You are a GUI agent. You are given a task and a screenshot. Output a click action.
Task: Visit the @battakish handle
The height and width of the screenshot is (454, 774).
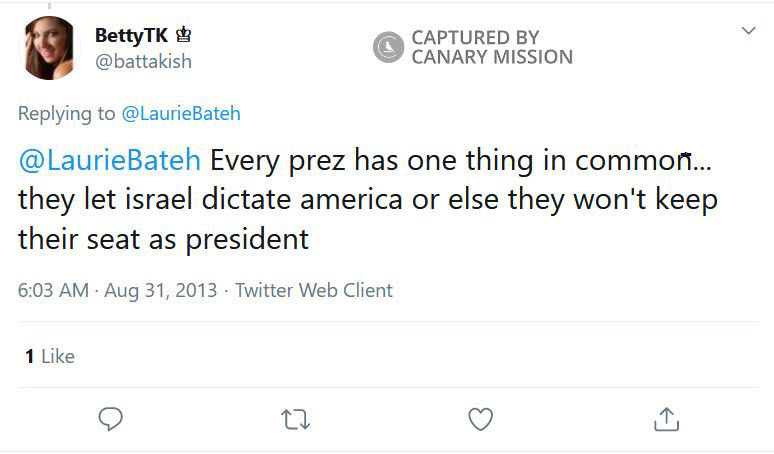click(x=143, y=61)
